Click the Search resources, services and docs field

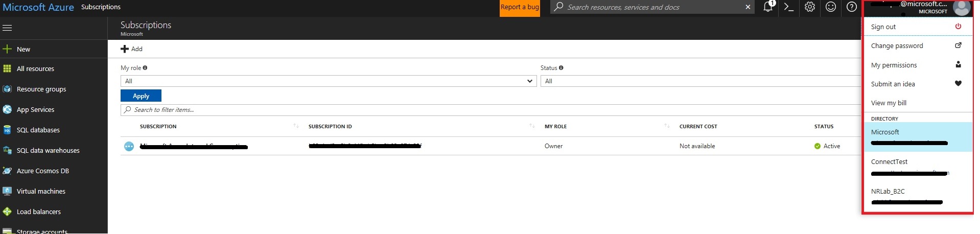tap(652, 7)
